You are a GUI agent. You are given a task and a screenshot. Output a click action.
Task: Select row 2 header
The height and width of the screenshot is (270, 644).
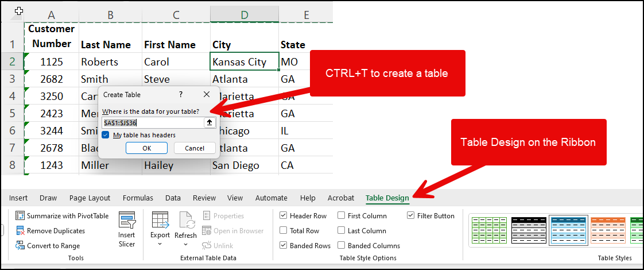[x=12, y=61]
